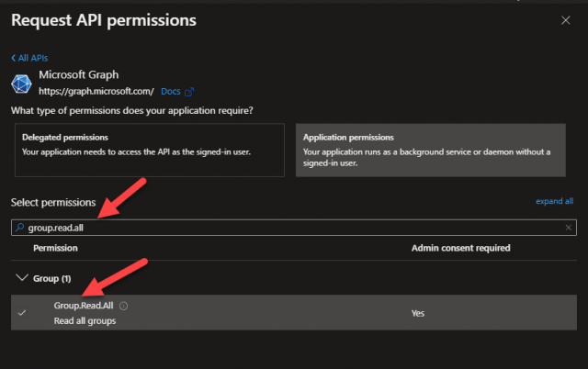The width and height of the screenshot is (588, 369).
Task: Click the Microsoft Graph title text
Action: [x=79, y=75]
